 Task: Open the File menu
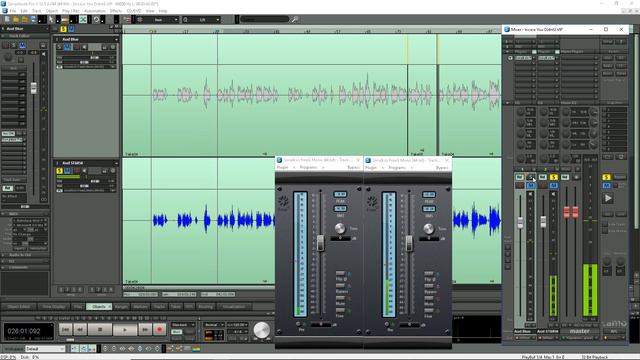pyautogui.click(x=13, y=11)
